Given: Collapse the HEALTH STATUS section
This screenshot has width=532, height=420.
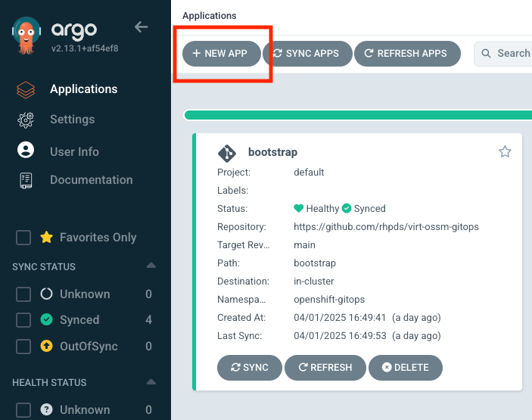Looking at the screenshot, I should (151, 382).
